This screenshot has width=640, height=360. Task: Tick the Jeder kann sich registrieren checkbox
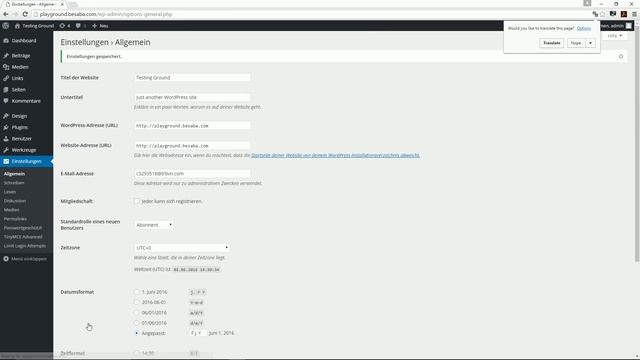click(137, 201)
